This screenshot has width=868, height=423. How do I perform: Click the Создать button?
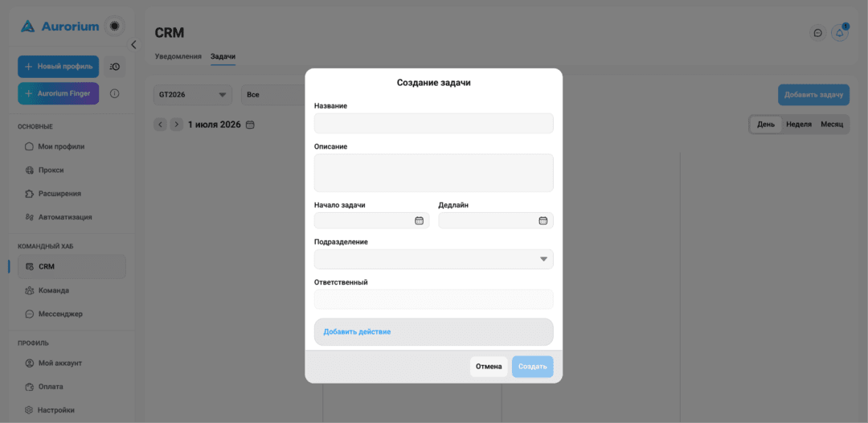pos(533,367)
